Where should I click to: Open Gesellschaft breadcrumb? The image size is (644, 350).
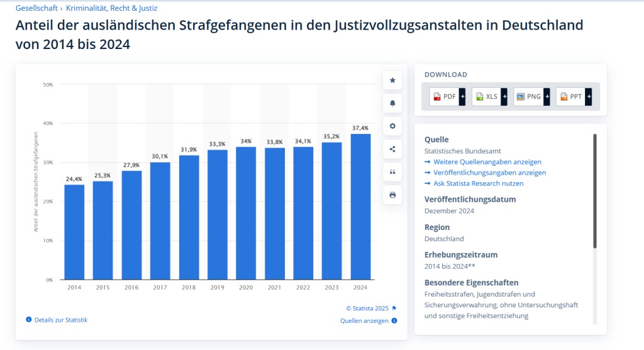point(35,8)
